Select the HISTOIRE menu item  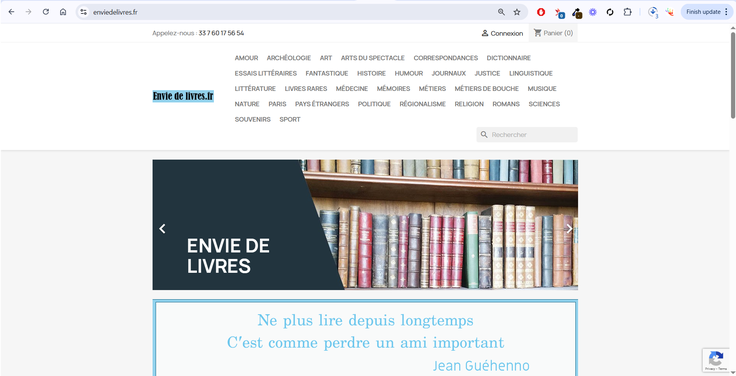click(371, 73)
